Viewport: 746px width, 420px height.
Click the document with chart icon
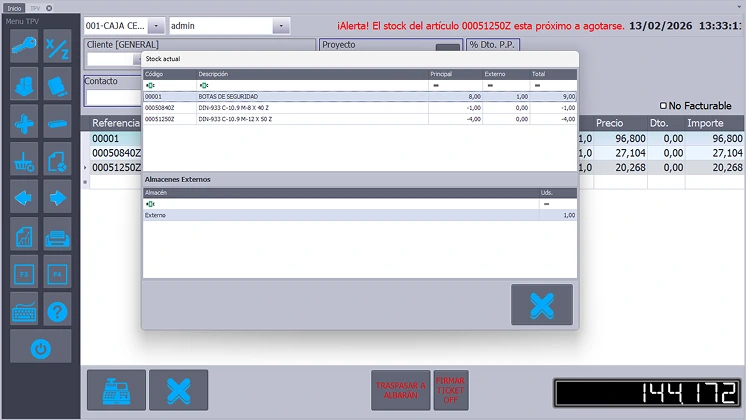click(57, 161)
